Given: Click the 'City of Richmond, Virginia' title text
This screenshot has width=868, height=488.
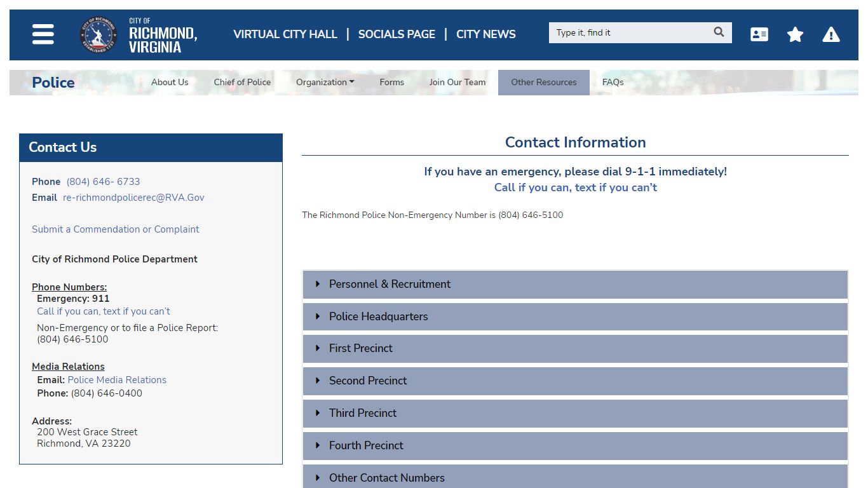Looking at the screenshot, I should (163, 36).
